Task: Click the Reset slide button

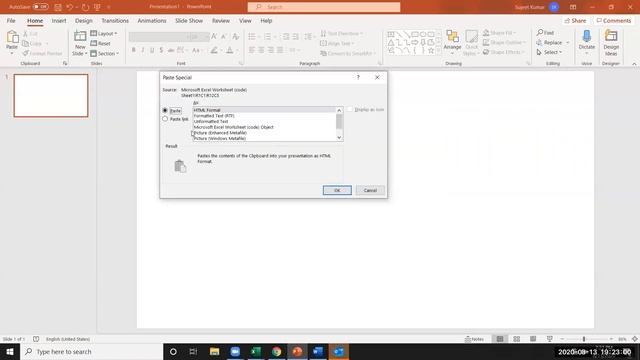Action: (x=100, y=43)
